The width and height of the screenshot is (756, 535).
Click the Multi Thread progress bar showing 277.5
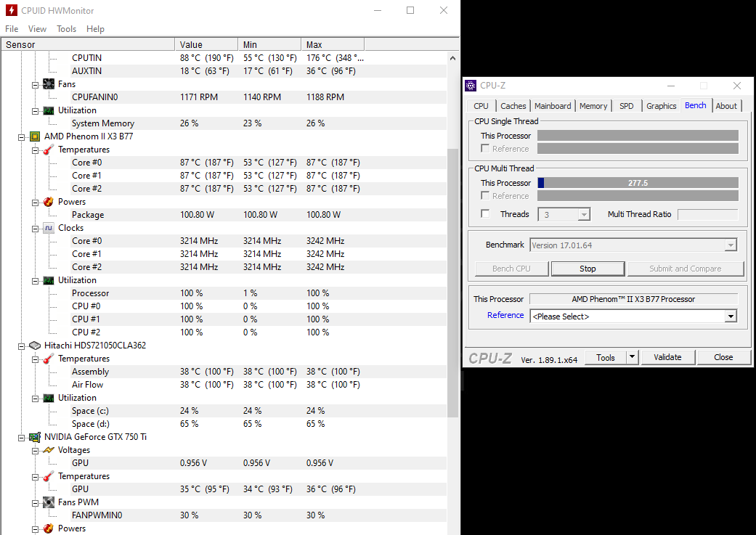[x=638, y=183]
